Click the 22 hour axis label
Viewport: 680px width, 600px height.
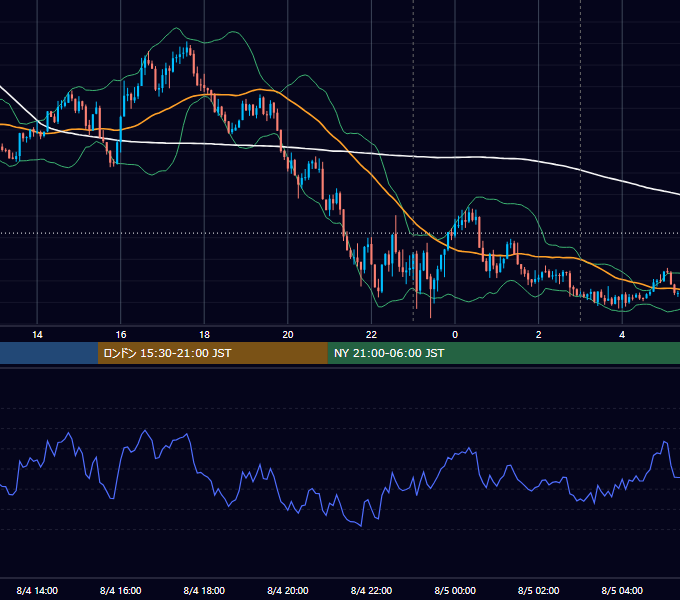point(371,335)
